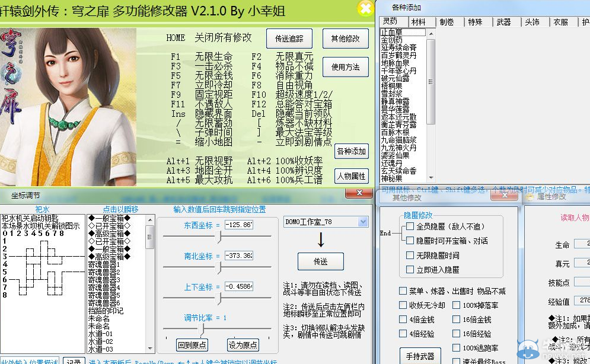
Task: Toggle 收妖无冷却 checkbox
Action: 403,305
